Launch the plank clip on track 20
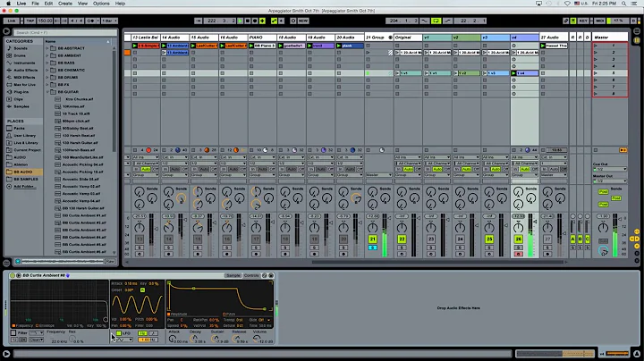 pos(339,46)
